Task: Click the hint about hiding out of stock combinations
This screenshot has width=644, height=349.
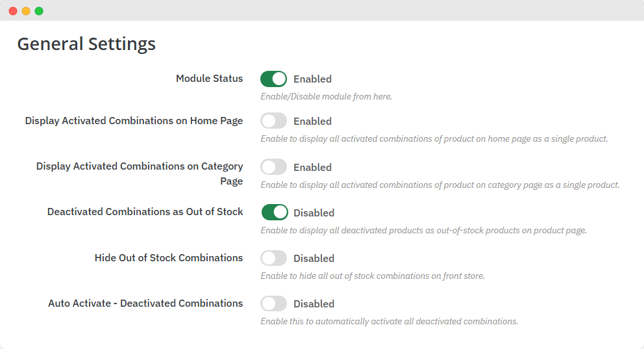Action: click(x=373, y=276)
